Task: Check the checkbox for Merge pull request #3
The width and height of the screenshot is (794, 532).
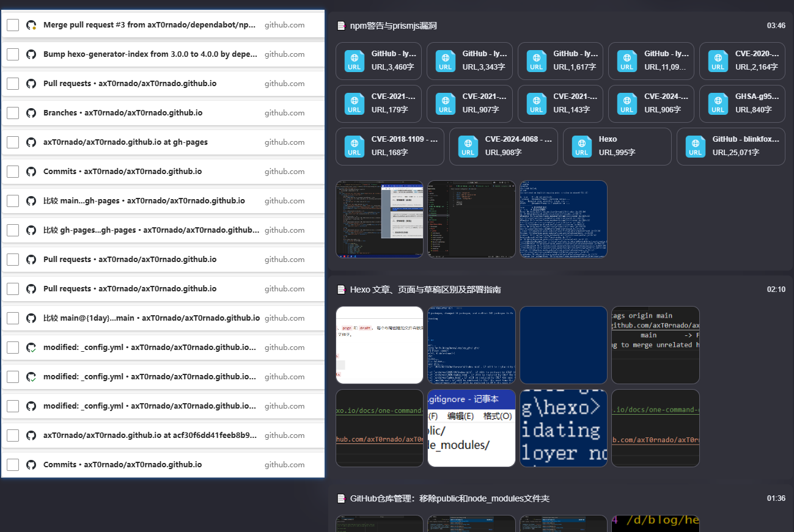Action: 13,25
